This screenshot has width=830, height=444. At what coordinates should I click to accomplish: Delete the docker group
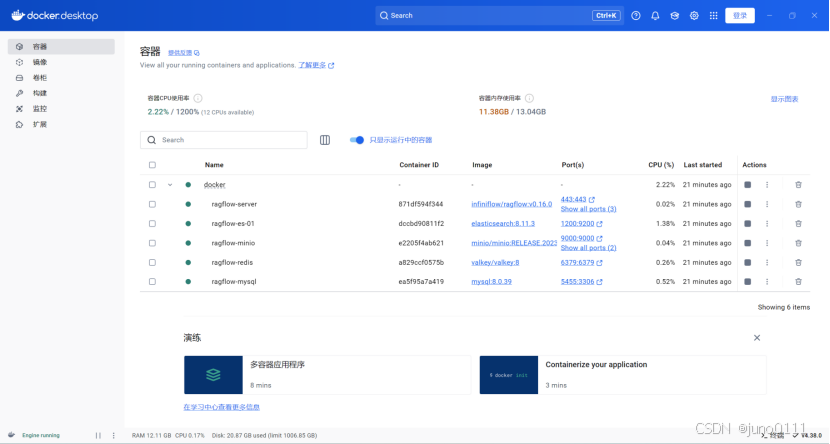pyautogui.click(x=798, y=185)
